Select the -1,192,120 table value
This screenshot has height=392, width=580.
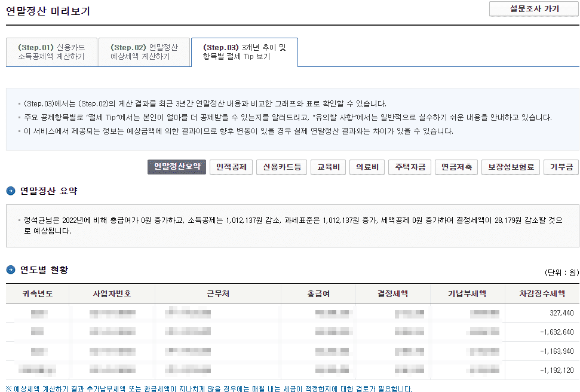[x=557, y=370]
